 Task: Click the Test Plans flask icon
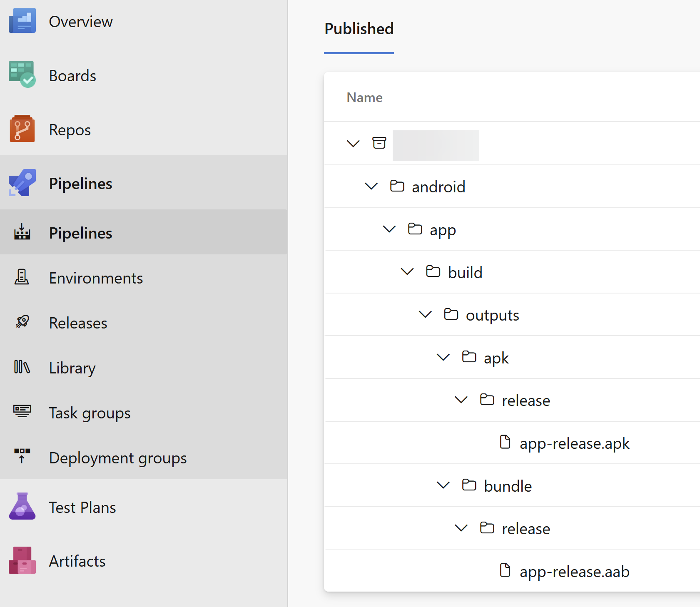tap(22, 507)
